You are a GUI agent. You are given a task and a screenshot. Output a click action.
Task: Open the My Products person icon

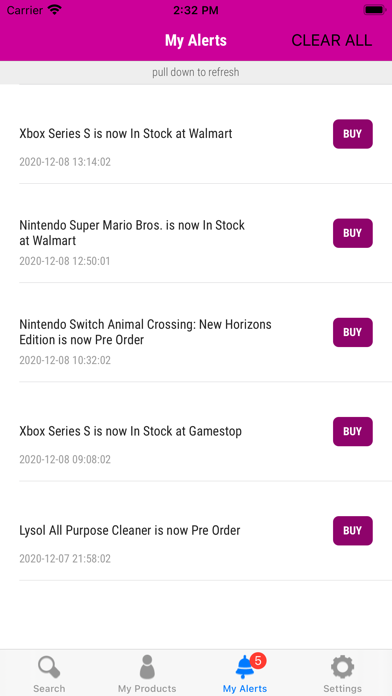point(147,667)
